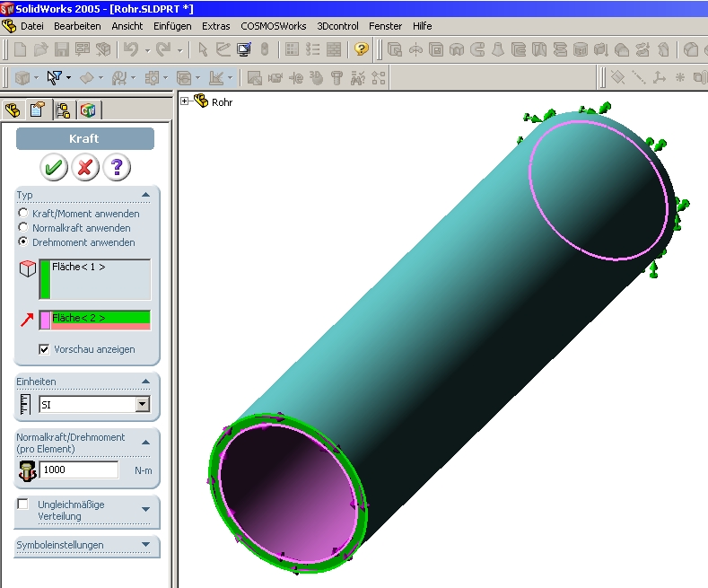Open the SI units combo box
708x588 pixels.
pos(94,404)
